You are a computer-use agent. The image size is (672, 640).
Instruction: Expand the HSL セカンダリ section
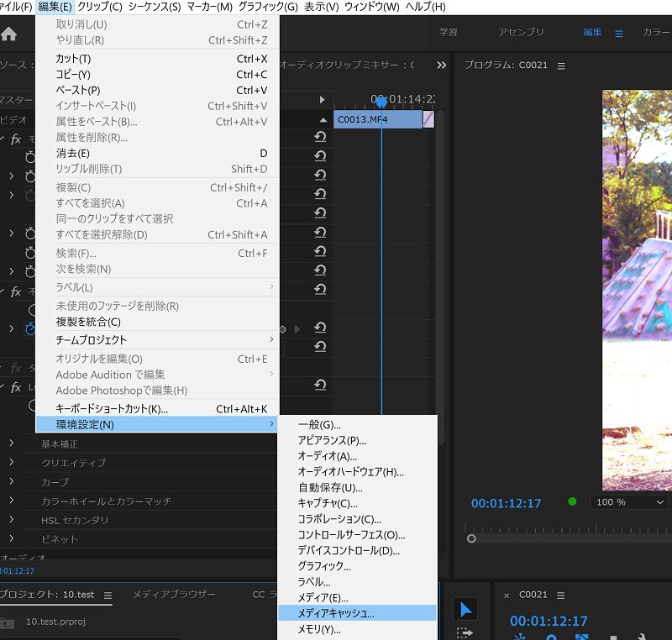click(x=12, y=520)
